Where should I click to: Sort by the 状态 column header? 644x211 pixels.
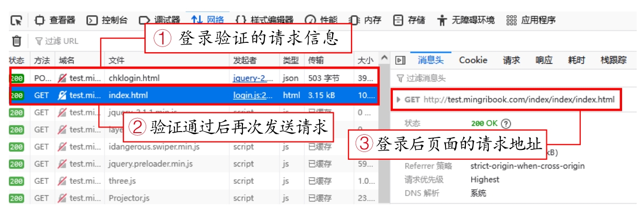coord(17,61)
